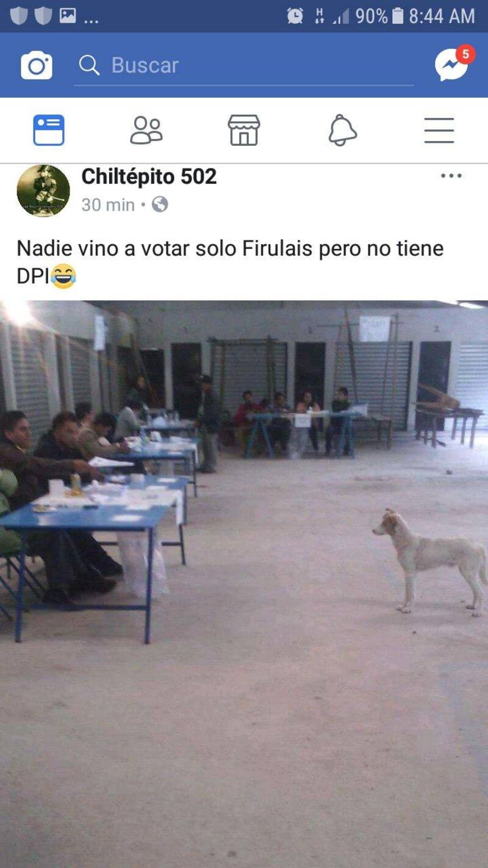Tap the battery 90% status indicator
The image size is (488, 868).
pos(379,16)
